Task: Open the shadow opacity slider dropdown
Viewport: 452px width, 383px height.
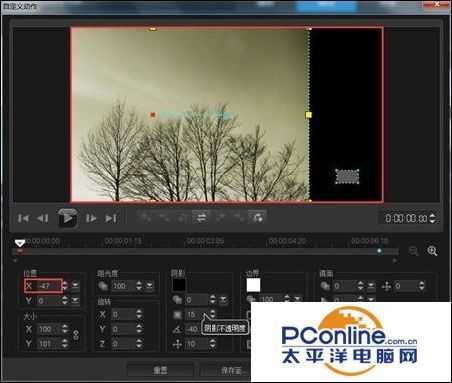Action: (223, 300)
